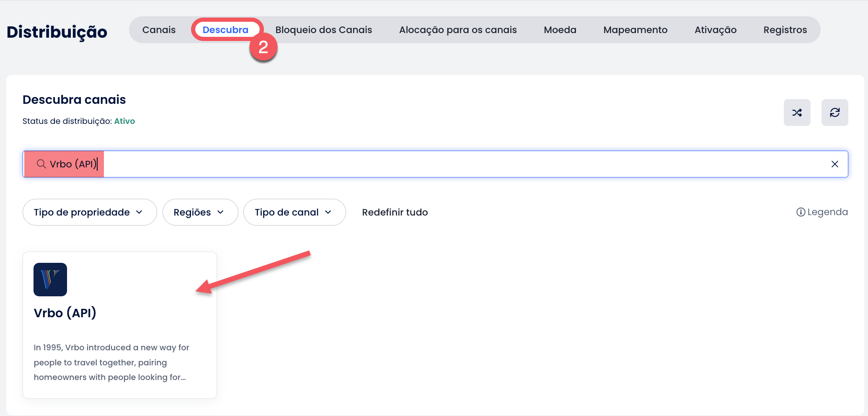Click the Descubra canais heading

(74, 100)
